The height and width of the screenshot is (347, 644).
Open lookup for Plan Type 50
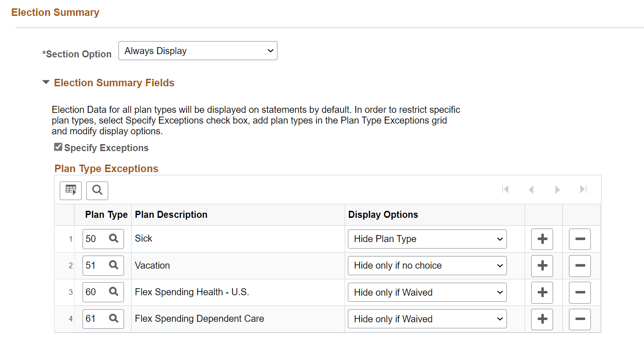(x=114, y=239)
